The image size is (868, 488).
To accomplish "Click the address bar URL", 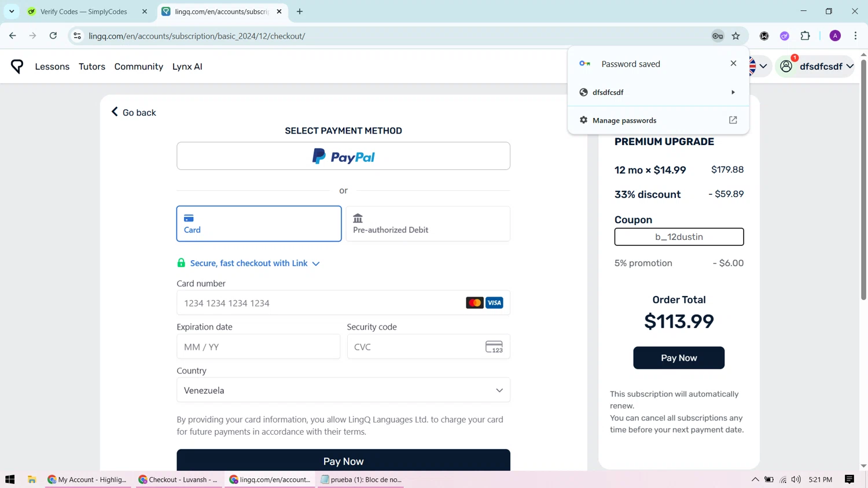I will point(197,36).
